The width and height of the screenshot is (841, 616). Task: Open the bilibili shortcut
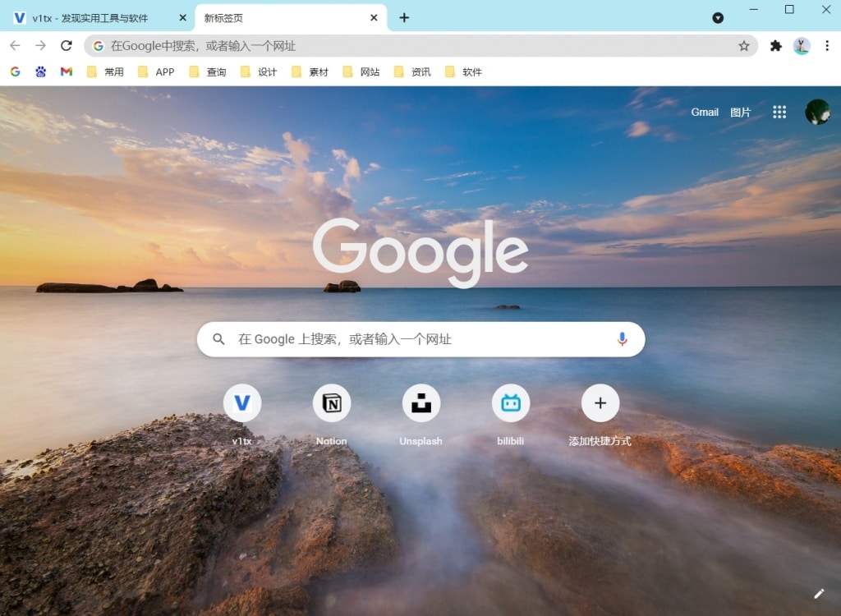pos(511,416)
